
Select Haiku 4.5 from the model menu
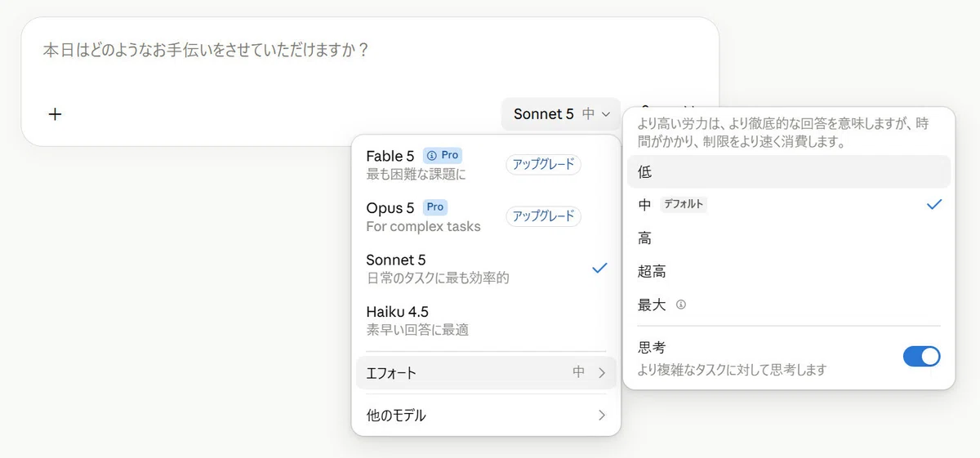pos(486,320)
